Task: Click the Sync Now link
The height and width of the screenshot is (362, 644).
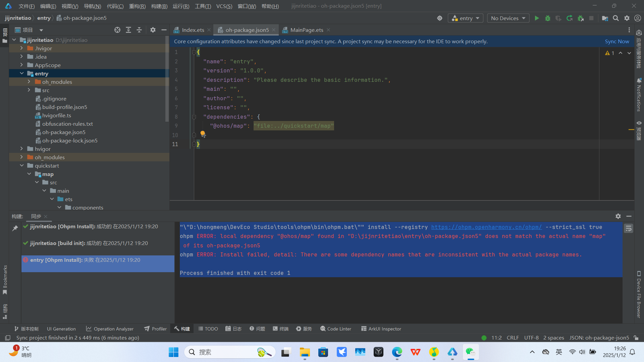Action: (617, 41)
